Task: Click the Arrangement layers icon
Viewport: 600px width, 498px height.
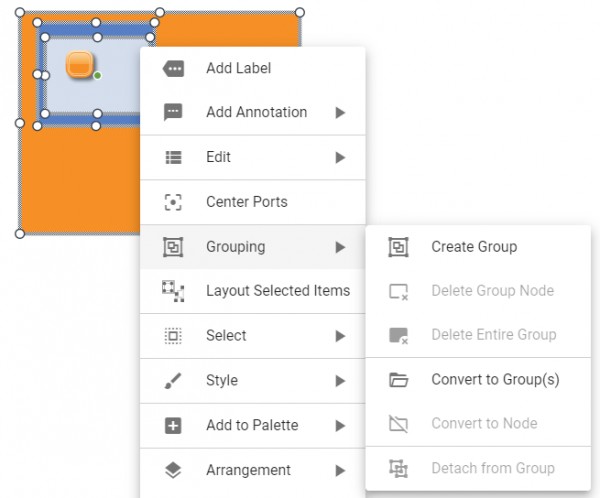Action: (173, 470)
